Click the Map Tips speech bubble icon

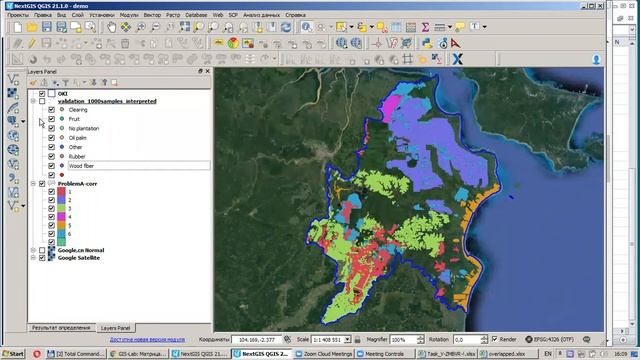pos(460,27)
